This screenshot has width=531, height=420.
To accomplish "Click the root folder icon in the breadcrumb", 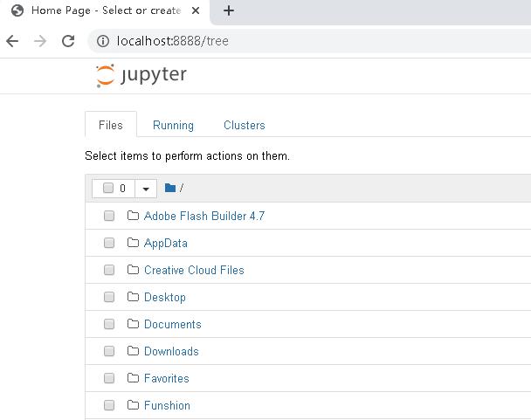I will [170, 188].
